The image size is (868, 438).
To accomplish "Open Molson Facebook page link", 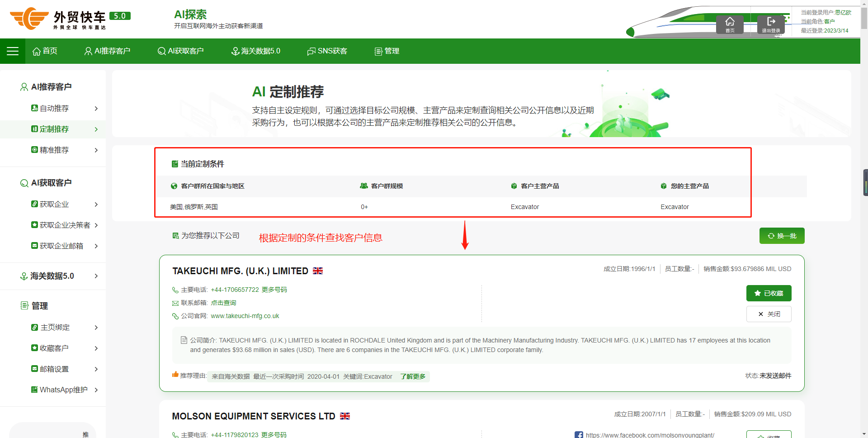I will point(650,435).
